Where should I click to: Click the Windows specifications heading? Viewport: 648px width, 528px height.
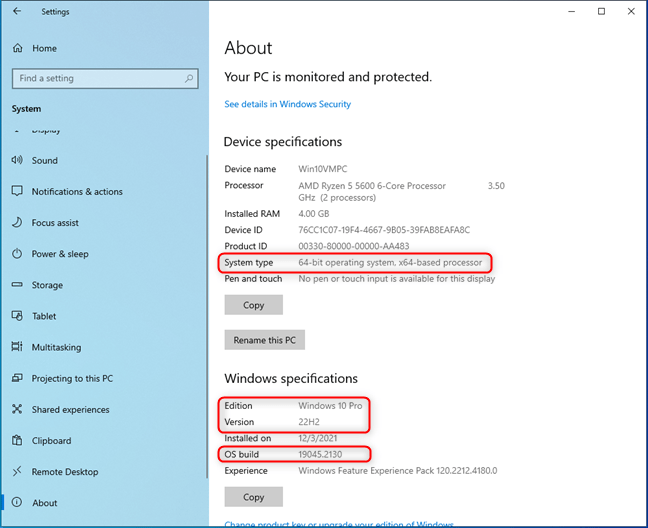[x=291, y=378]
